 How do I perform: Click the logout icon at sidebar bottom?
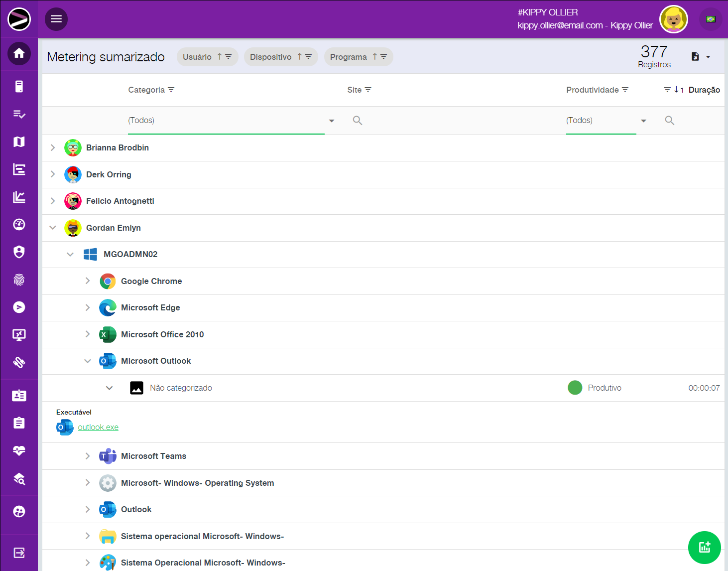tap(19, 553)
